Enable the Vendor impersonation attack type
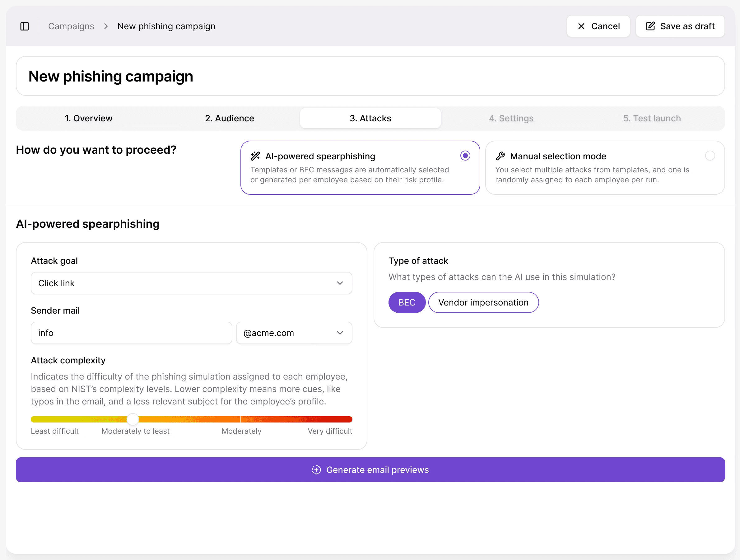This screenshot has height=560, width=740. tap(483, 302)
